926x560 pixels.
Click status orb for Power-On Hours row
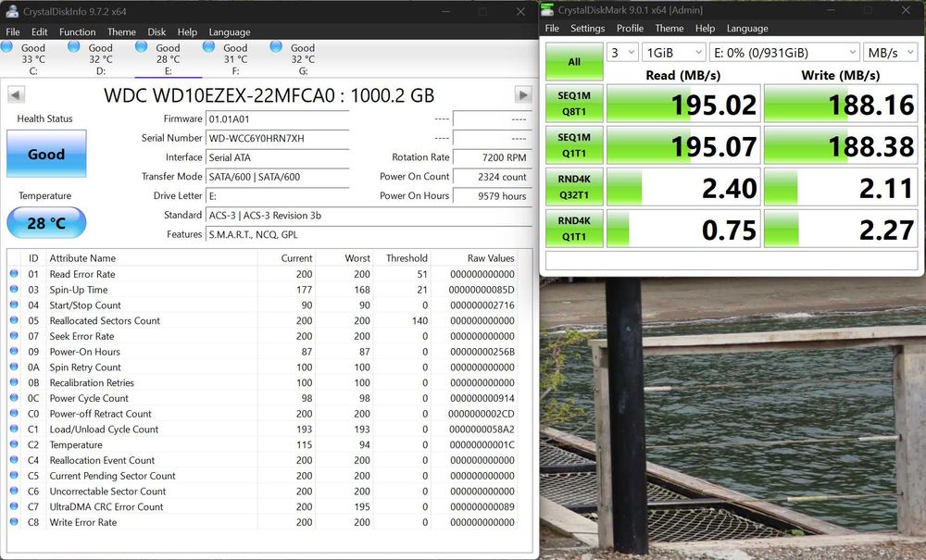click(14, 351)
